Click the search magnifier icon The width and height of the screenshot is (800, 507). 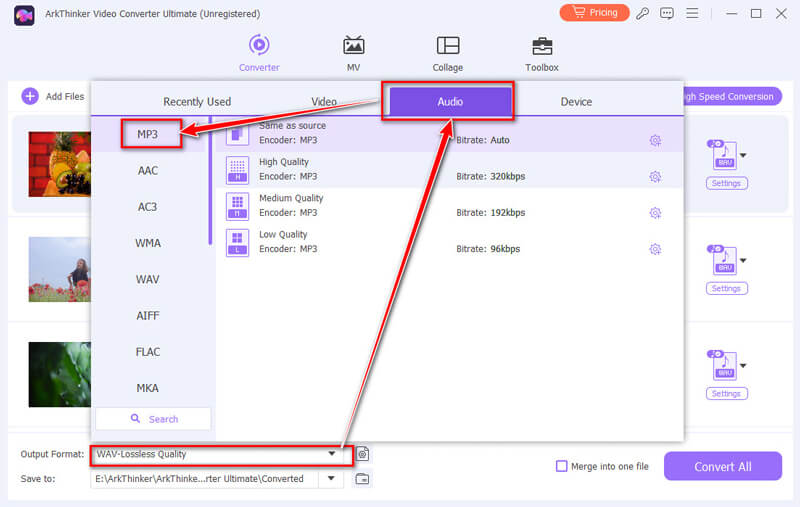[135, 418]
